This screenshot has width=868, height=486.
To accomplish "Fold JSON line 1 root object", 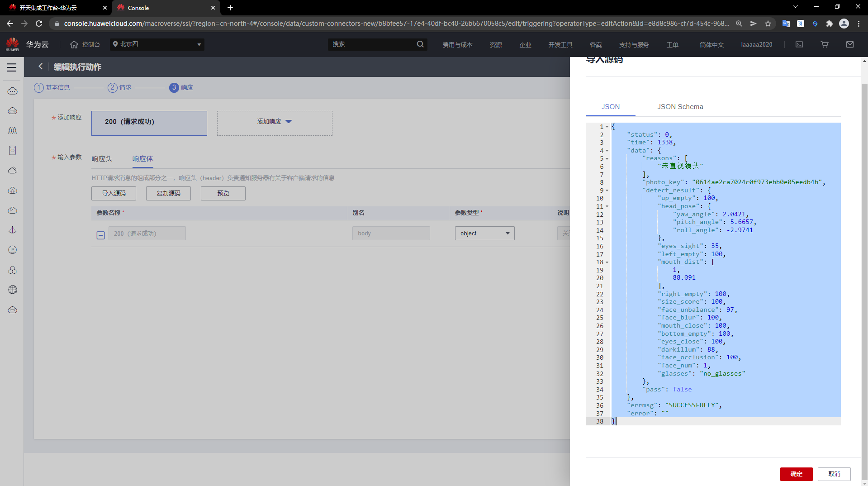I will [x=607, y=127].
